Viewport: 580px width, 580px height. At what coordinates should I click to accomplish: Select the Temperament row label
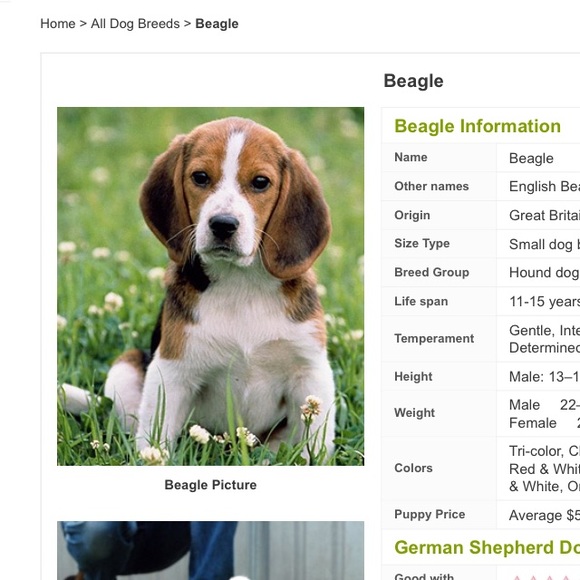pyautogui.click(x=434, y=338)
